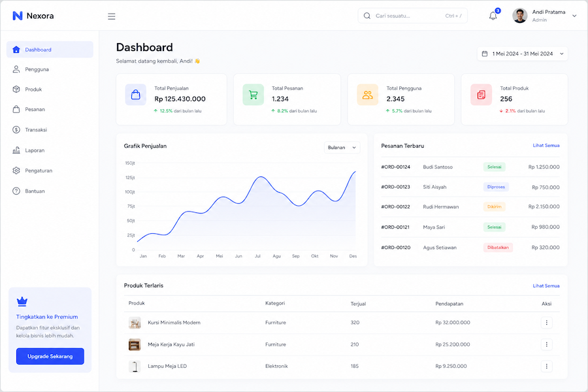Click the Selesai badge for Maya Sari
This screenshot has height=392, width=588.
(495, 227)
